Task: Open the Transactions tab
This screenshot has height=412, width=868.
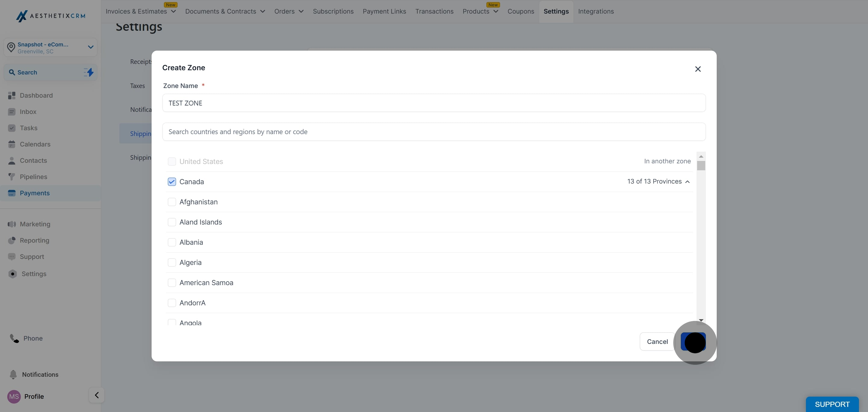Action: (x=434, y=11)
